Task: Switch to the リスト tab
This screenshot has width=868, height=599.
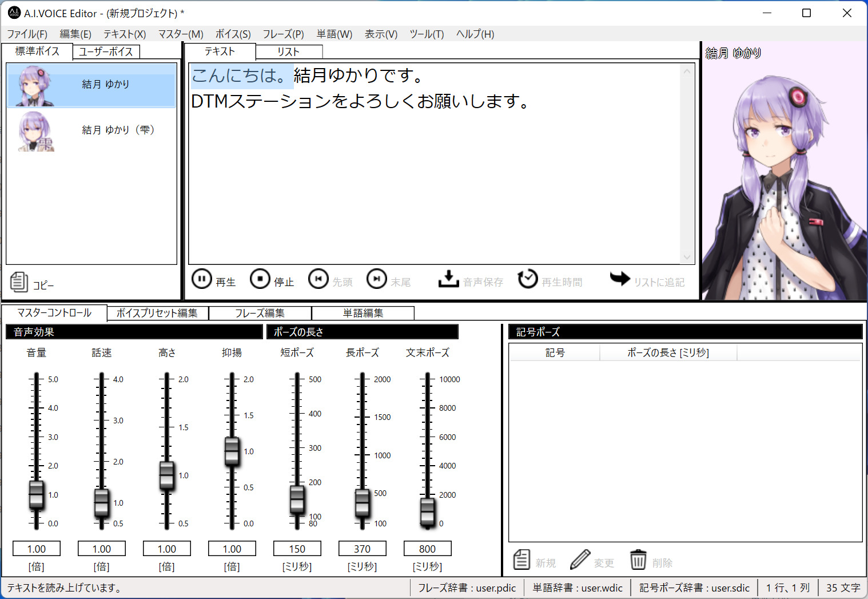Action: pyautogui.click(x=289, y=51)
